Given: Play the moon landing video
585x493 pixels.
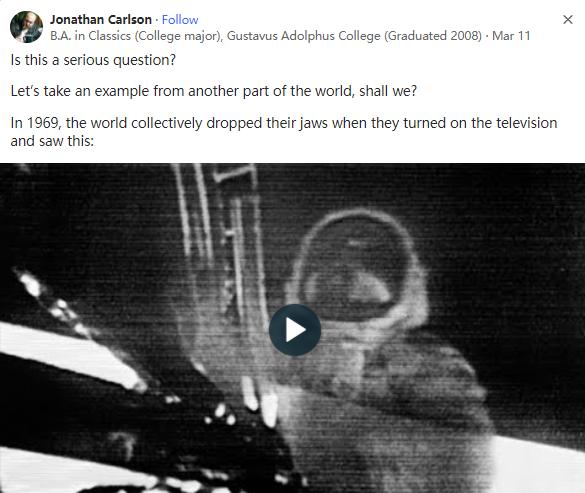Looking at the screenshot, I should tap(295, 330).
